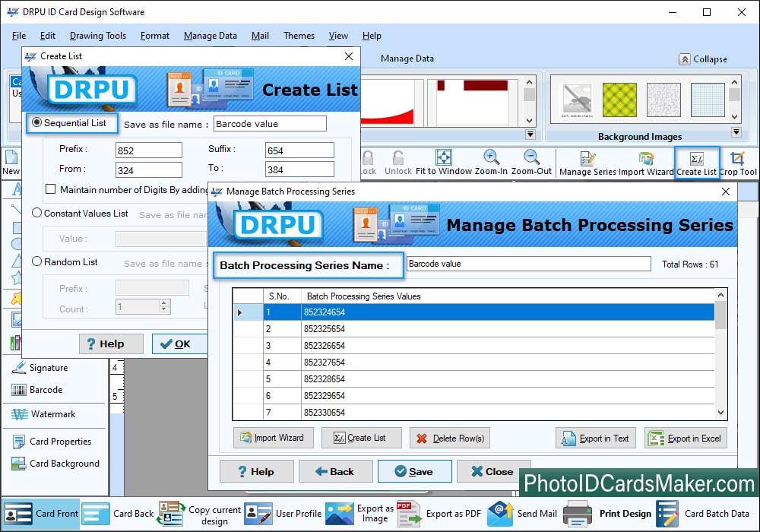The image size is (760, 532).
Task: Open Import Wizard from the toolbar
Action: point(645,163)
